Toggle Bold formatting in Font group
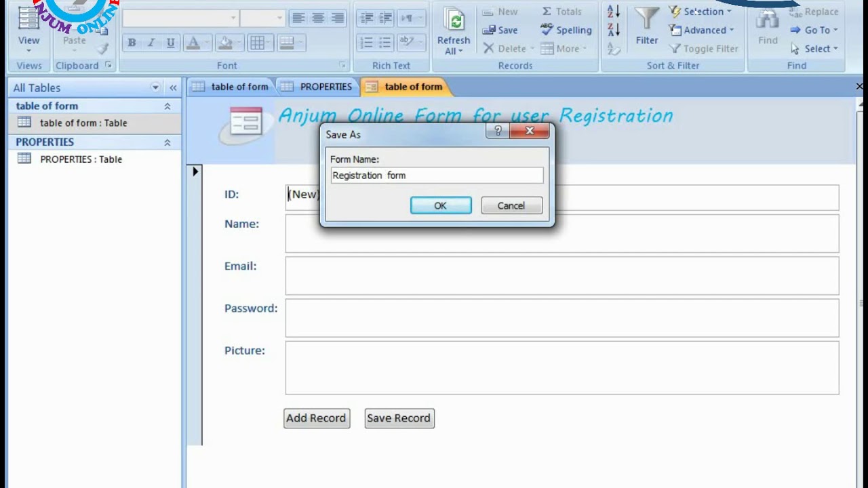This screenshot has height=488, width=868. [132, 43]
